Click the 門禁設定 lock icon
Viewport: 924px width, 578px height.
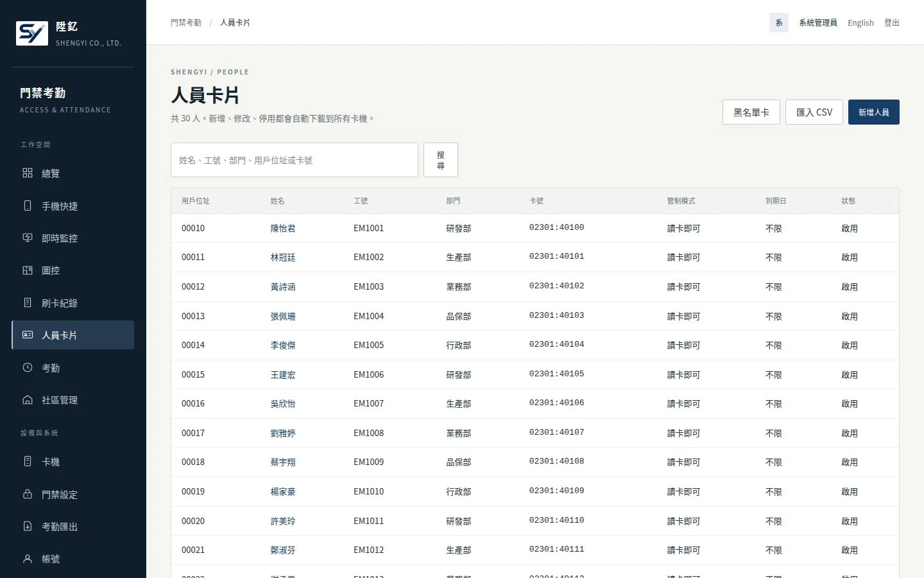click(x=28, y=494)
